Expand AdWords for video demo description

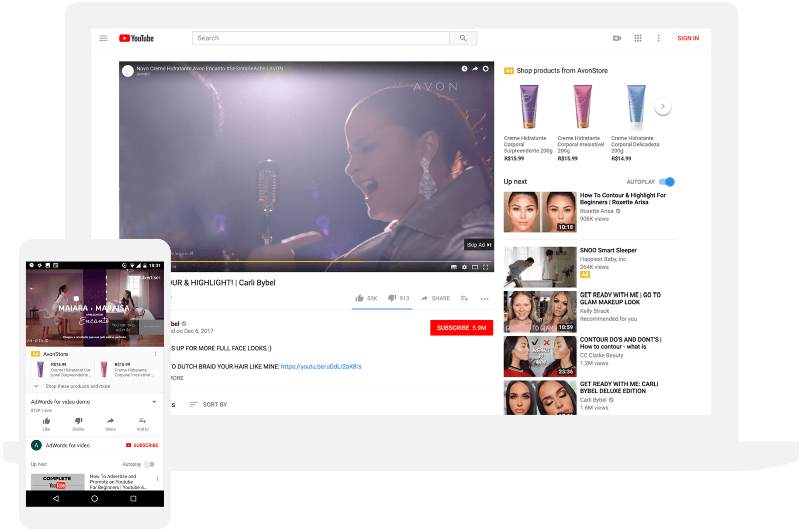click(x=154, y=402)
